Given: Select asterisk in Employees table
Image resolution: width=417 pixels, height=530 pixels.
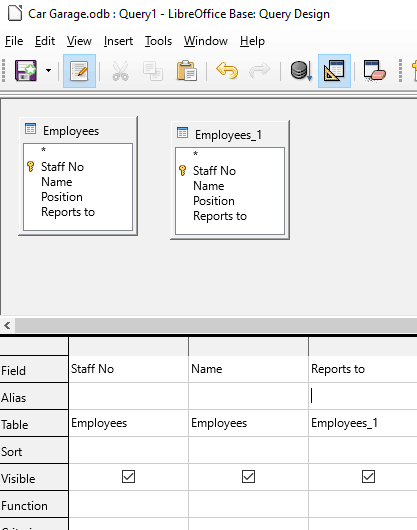Looking at the screenshot, I should (x=43, y=150).
